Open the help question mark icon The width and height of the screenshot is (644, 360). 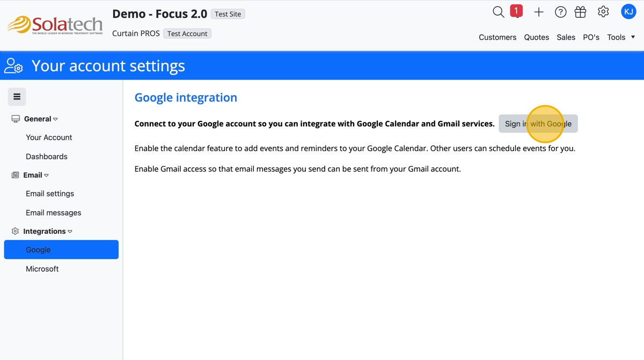click(x=560, y=12)
